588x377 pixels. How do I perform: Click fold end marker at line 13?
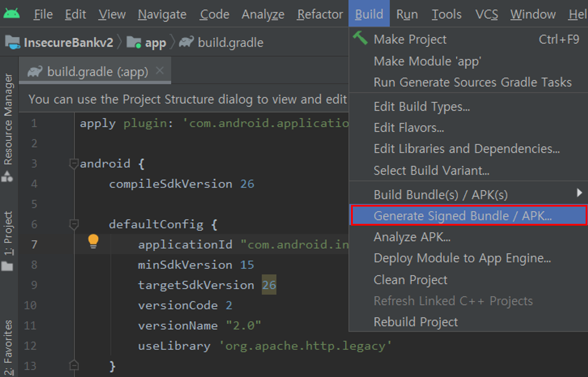(x=74, y=365)
